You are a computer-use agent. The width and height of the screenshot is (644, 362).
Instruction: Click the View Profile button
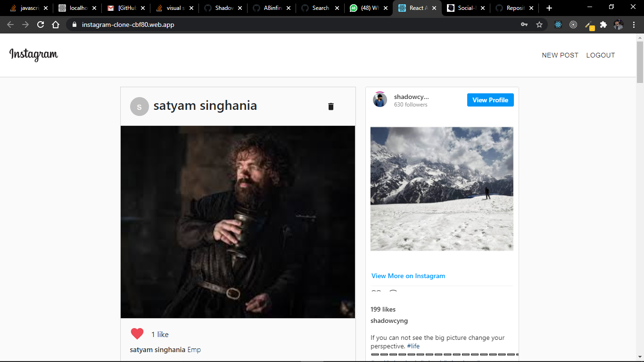[x=490, y=99]
